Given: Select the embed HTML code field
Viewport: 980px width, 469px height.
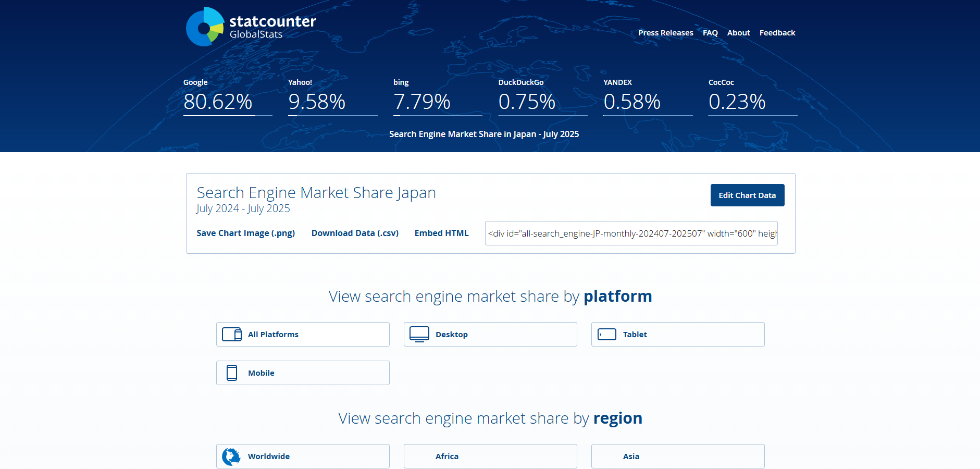Looking at the screenshot, I should [630, 233].
